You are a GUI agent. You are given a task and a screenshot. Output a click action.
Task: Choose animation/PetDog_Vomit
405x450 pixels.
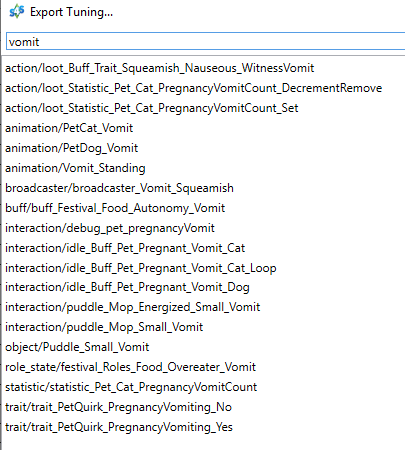tap(71, 148)
